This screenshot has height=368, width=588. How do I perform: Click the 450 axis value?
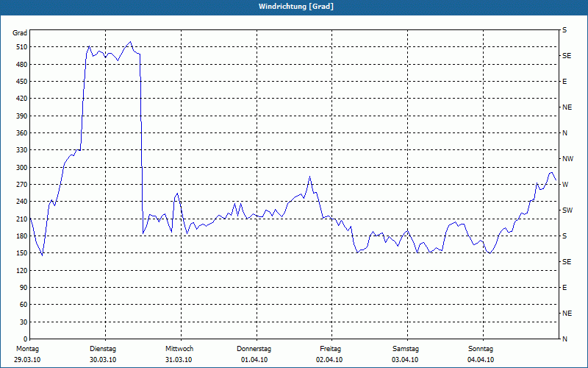tap(21, 82)
